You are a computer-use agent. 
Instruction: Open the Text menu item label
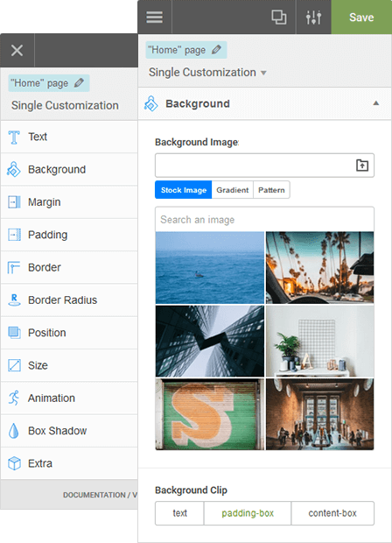pos(38,137)
